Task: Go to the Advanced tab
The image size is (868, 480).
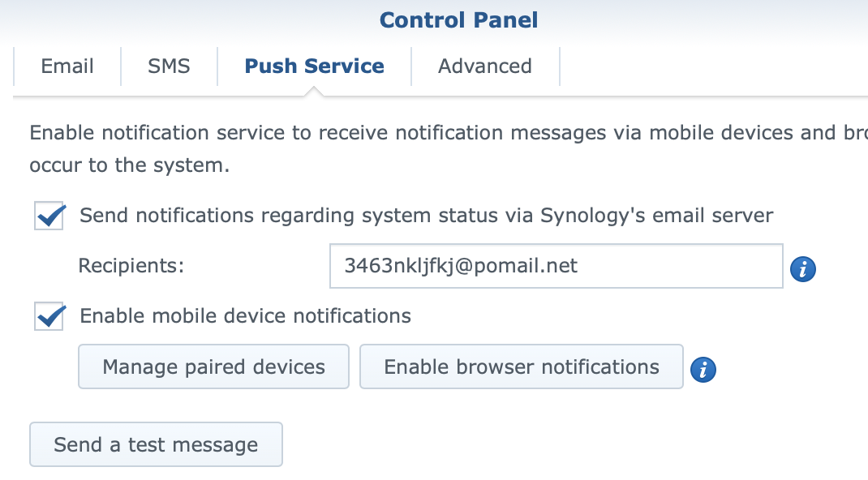Action: pyautogui.click(x=485, y=66)
